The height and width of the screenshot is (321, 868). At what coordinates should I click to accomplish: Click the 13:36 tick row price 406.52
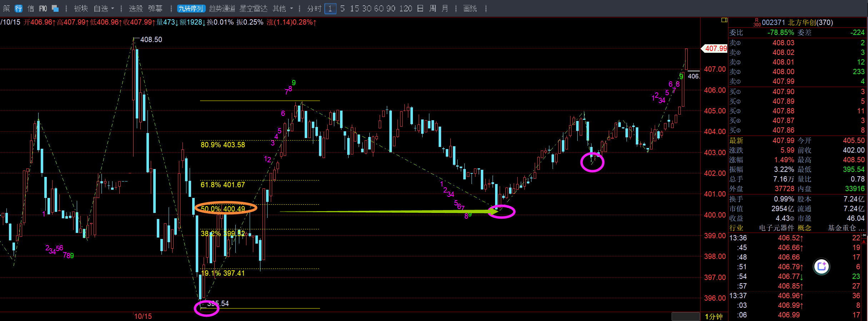pyautogui.click(x=790, y=238)
